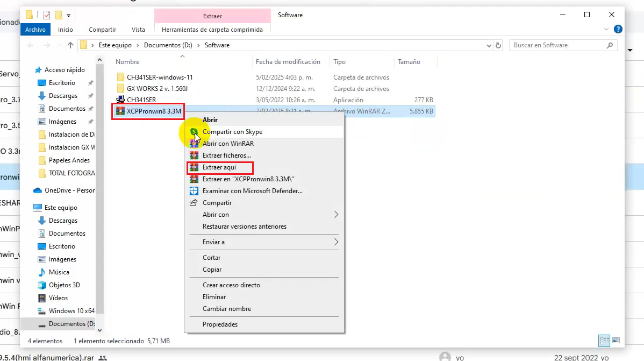Choose Restaurar versiones anteriores
644x361 pixels.
[245, 226]
